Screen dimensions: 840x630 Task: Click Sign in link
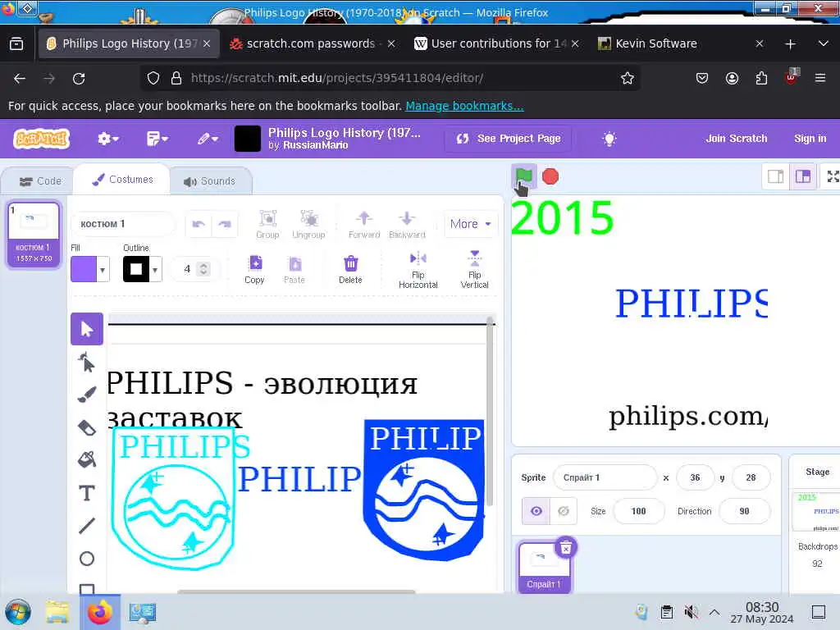[810, 139]
